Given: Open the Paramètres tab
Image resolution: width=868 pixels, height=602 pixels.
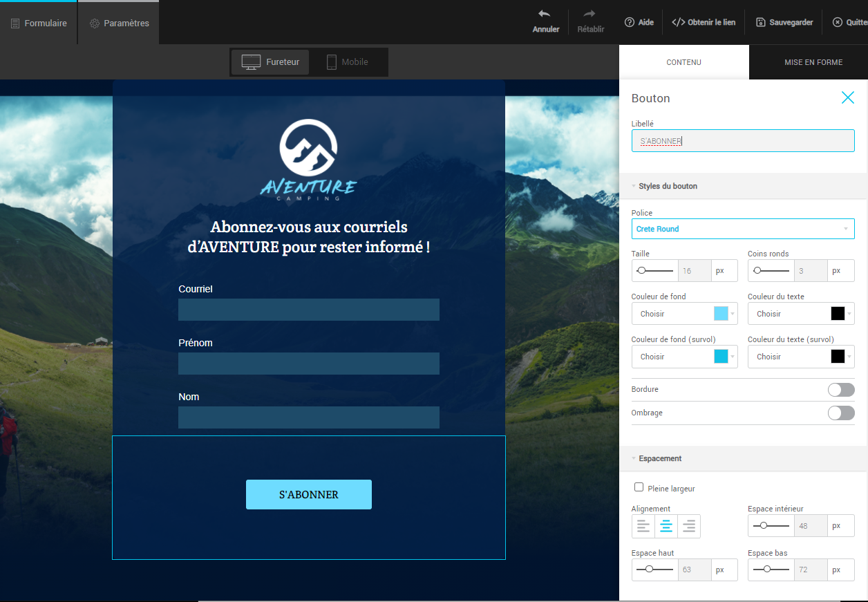Looking at the screenshot, I should (x=119, y=23).
